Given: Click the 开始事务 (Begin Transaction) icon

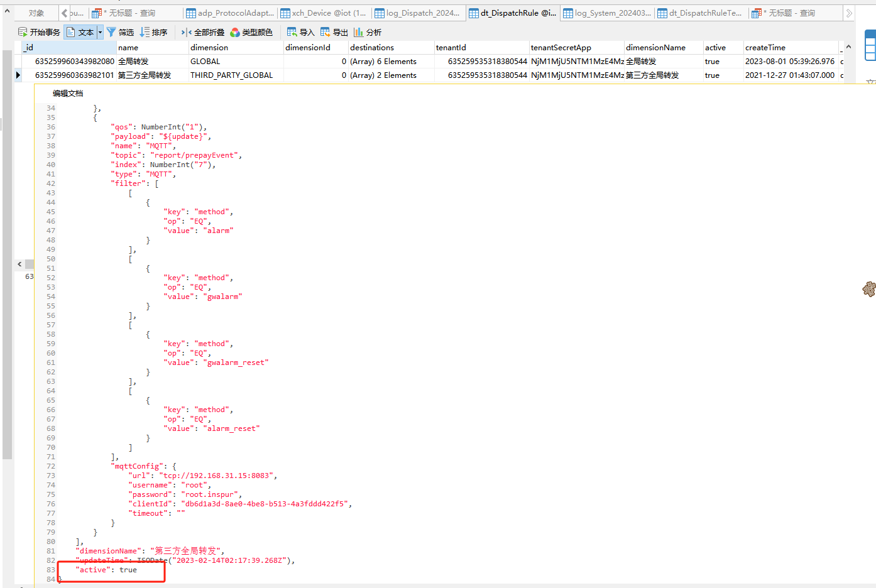Looking at the screenshot, I should [x=23, y=32].
